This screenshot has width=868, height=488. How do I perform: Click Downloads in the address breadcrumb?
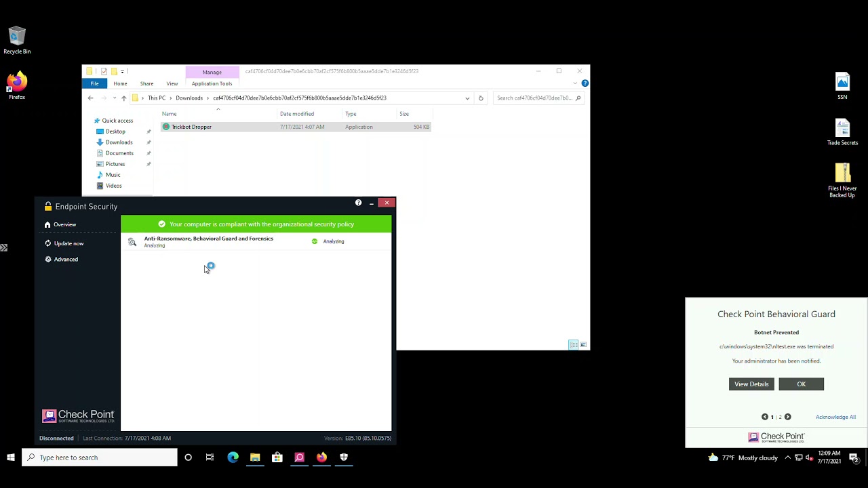coord(189,98)
